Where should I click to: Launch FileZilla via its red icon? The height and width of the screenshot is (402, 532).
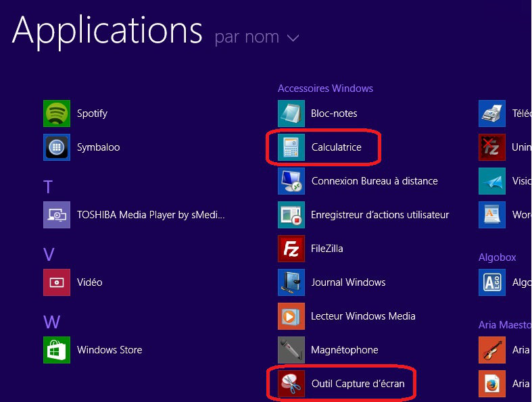[291, 249]
